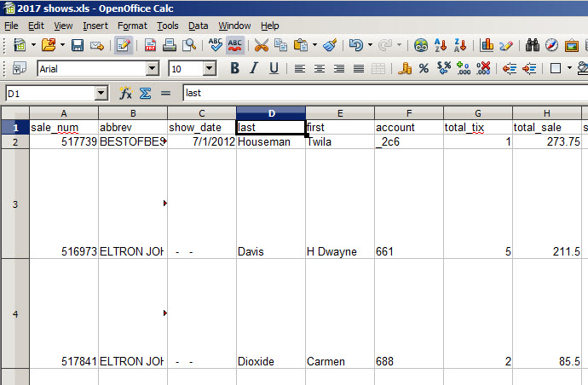Toggle Bold formatting
The image size is (588, 385).
[x=235, y=68]
